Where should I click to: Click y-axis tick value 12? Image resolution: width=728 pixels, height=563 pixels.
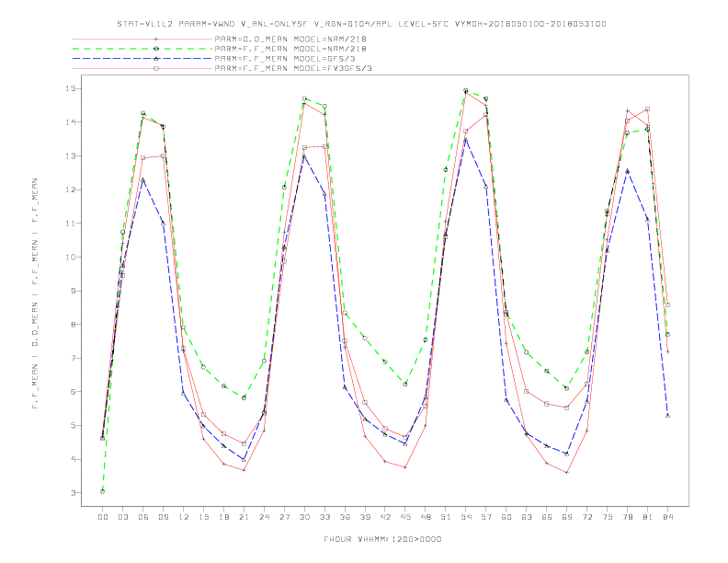point(70,190)
